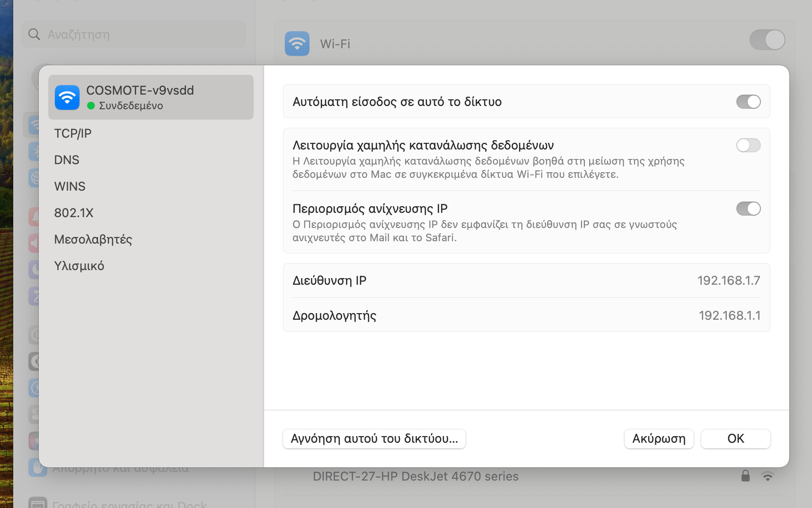Viewport: 812px width, 508px height.
Task: Click lock icon beside DIRECT-27-HP DeskJet network
Action: coord(745,476)
